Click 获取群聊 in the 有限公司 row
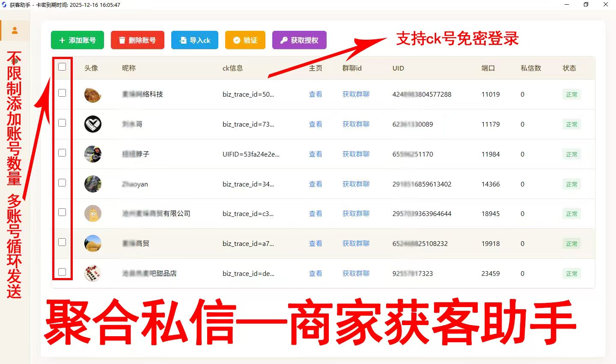 (356, 214)
